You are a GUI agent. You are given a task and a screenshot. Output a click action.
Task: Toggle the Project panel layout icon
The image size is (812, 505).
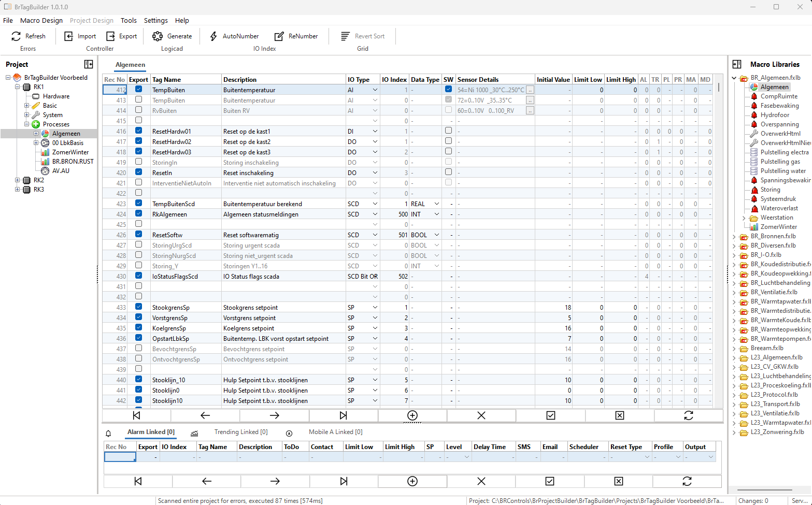coord(89,64)
